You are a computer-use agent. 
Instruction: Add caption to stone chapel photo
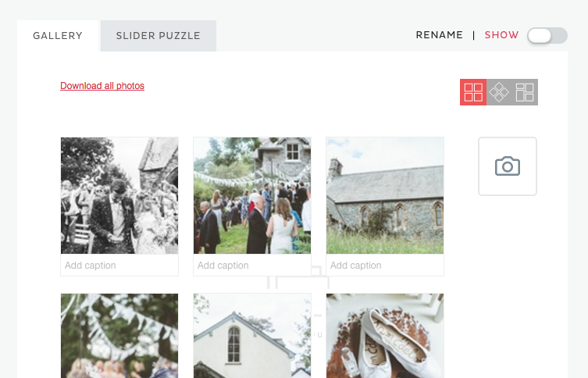click(385, 265)
